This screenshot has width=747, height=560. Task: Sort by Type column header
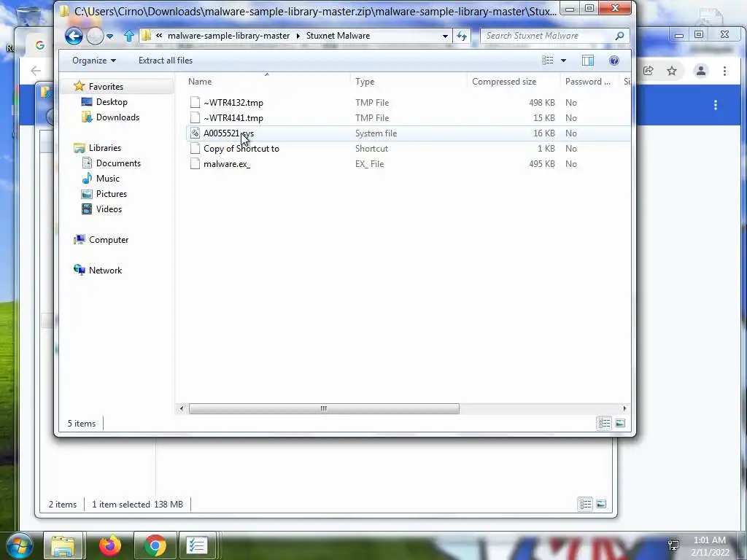(x=409, y=82)
